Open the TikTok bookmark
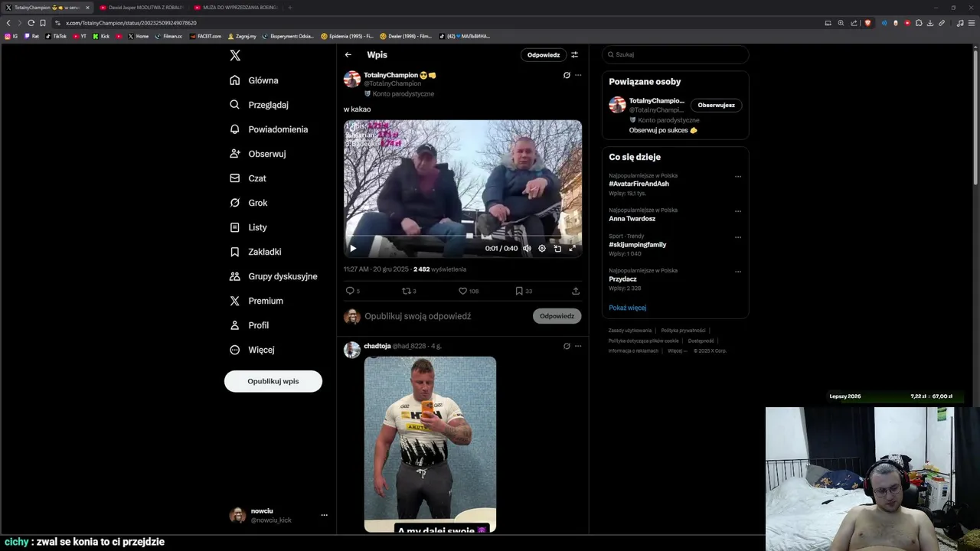This screenshot has height=551, width=980. [56, 36]
